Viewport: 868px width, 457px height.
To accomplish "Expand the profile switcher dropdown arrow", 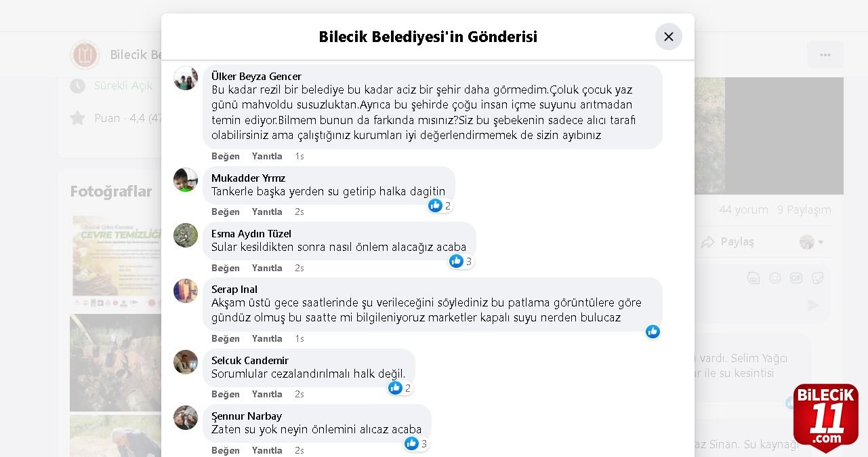I will 821,242.
